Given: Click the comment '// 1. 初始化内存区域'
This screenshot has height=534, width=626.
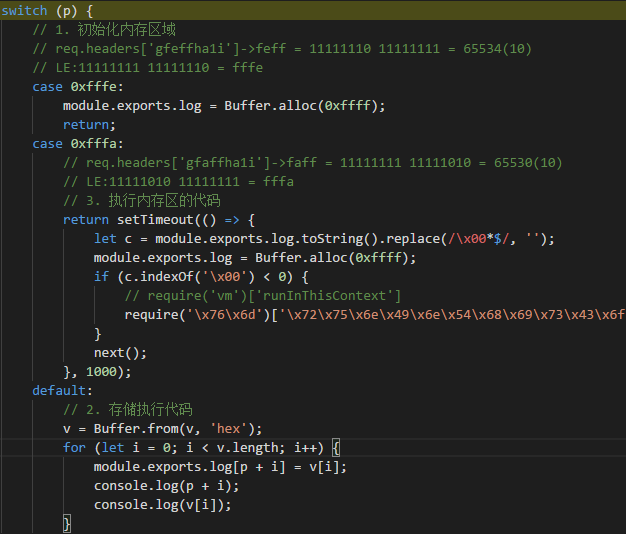Looking at the screenshot, I should click(104, 30).
